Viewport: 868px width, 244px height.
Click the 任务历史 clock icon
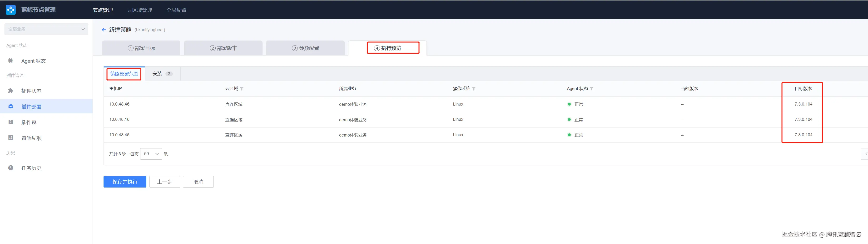click(11, 168)
